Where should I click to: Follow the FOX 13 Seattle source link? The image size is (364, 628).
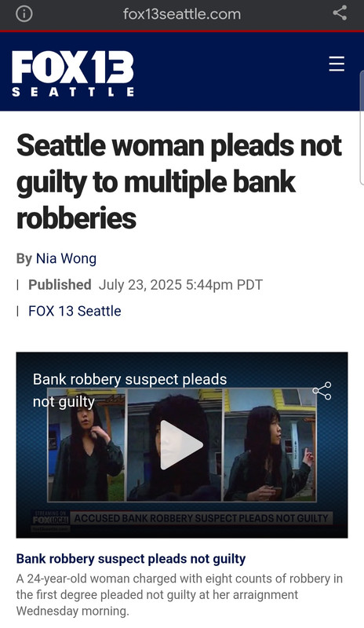75,311
